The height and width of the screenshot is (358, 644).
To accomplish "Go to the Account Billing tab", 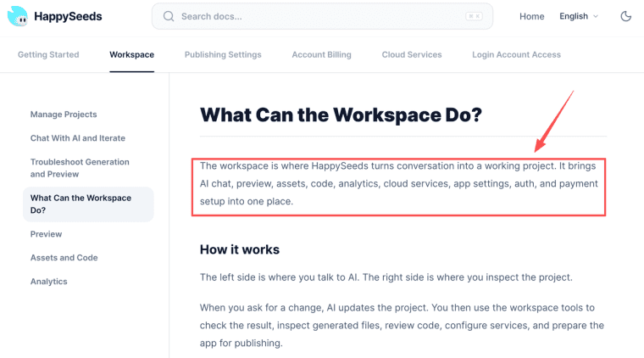I will click(321, 54).
